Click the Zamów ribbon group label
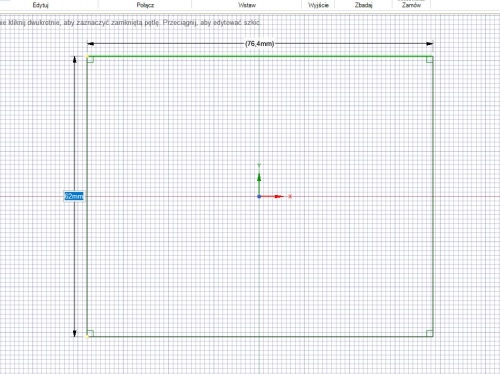Viewport: 500px width, 374px height. point(411,5)
